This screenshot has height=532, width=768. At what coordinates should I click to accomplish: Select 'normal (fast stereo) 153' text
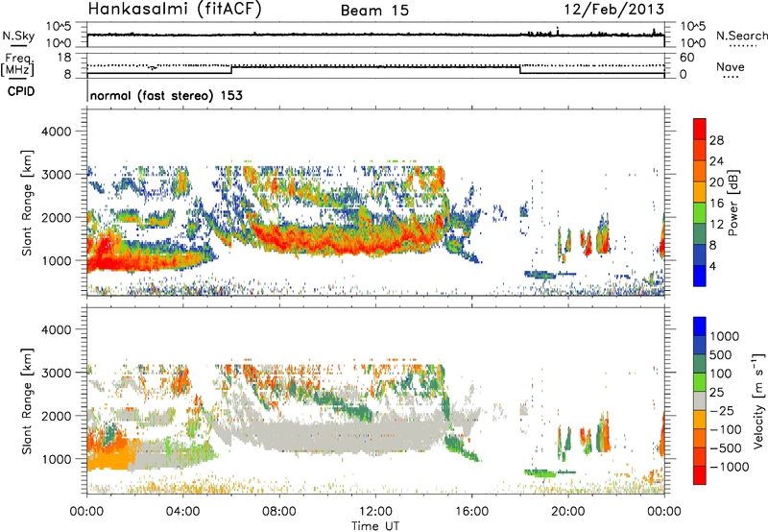click(x=166, y=95)
